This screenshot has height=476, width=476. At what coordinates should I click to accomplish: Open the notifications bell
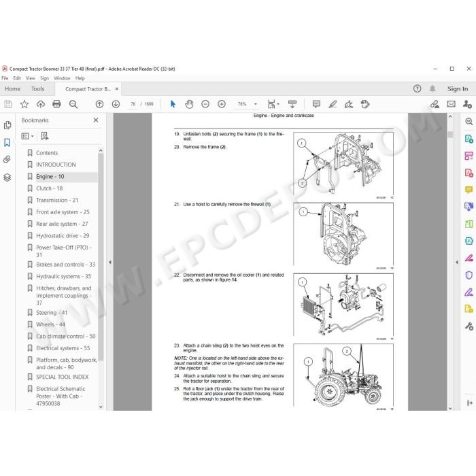[x=432, y=88]
